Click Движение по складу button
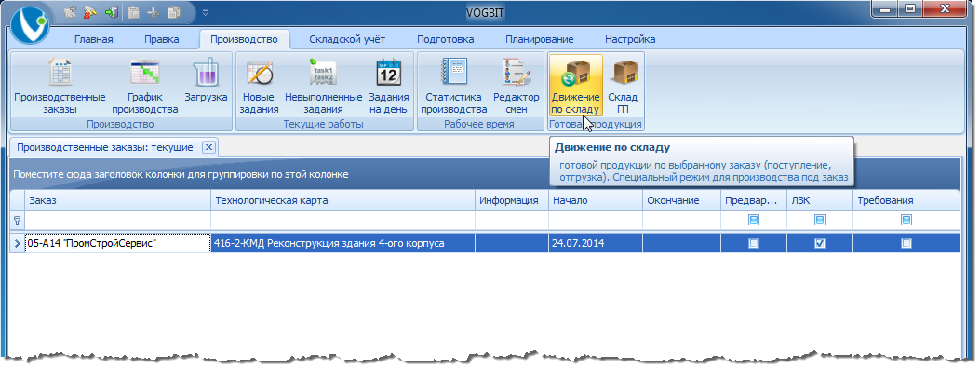This screenshot has height=368, width=980. click(x=576, y=86)
